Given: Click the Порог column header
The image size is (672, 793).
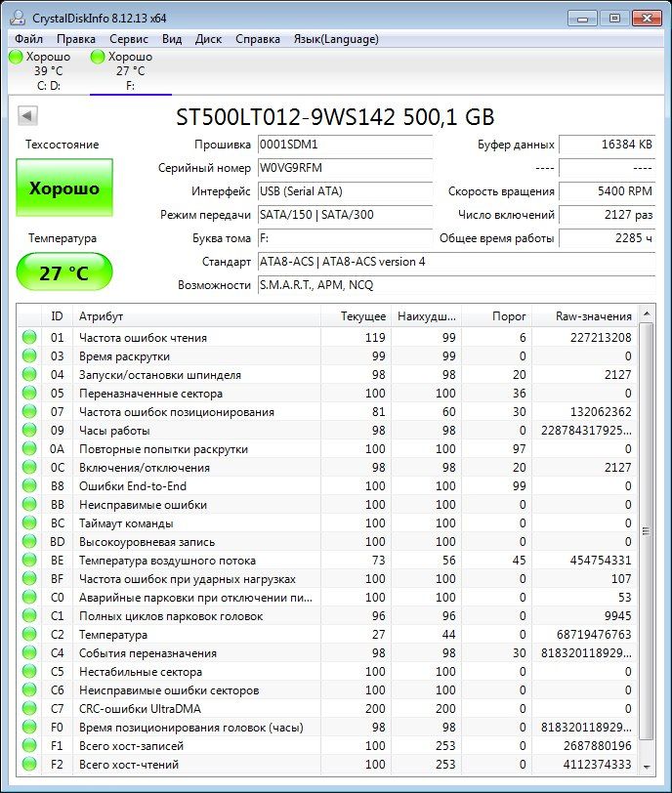Looking at the screenshot, I should click(x=496, y=316).
